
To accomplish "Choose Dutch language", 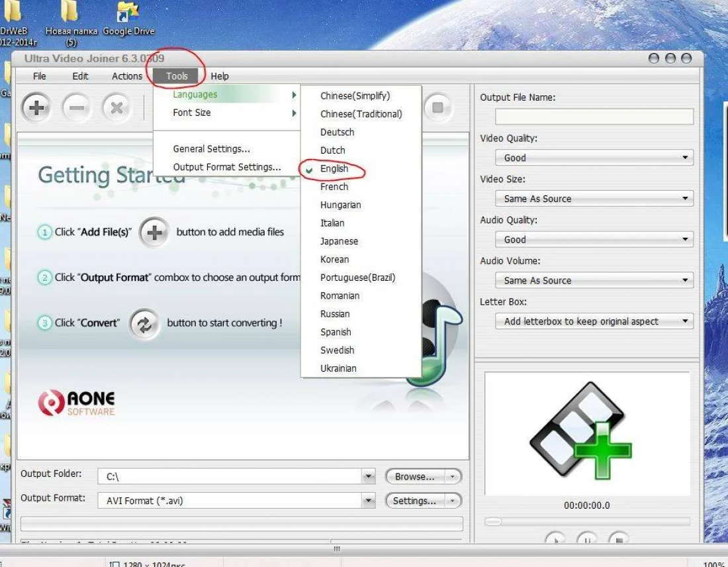I will [x=361, y=150].
